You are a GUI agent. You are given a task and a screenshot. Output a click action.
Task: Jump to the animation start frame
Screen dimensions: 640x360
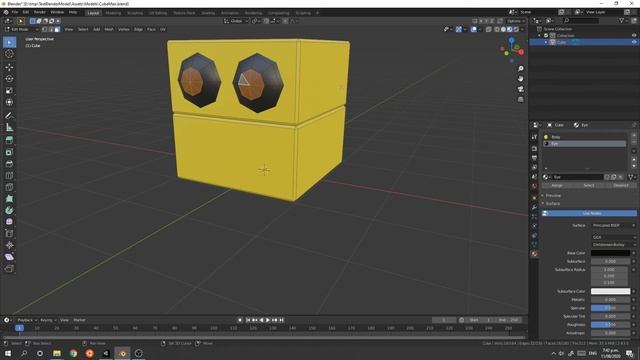(247, 320)
